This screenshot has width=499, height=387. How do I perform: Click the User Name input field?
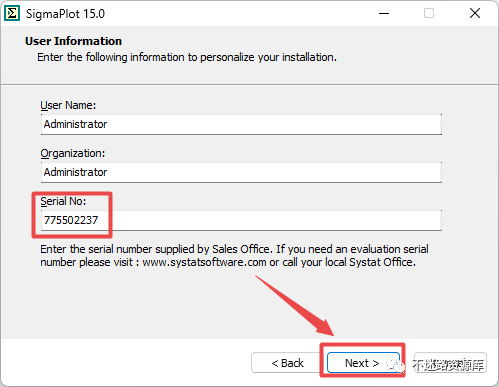pyautogui.click(x=241, y=124)
